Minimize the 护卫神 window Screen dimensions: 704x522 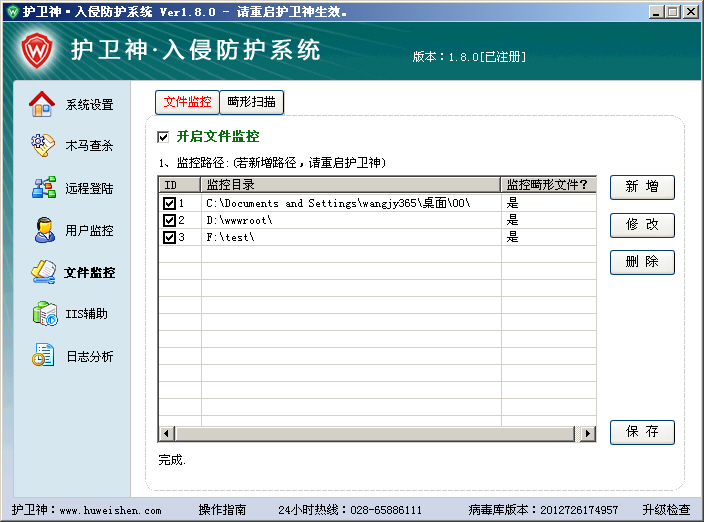click(656, 12)
